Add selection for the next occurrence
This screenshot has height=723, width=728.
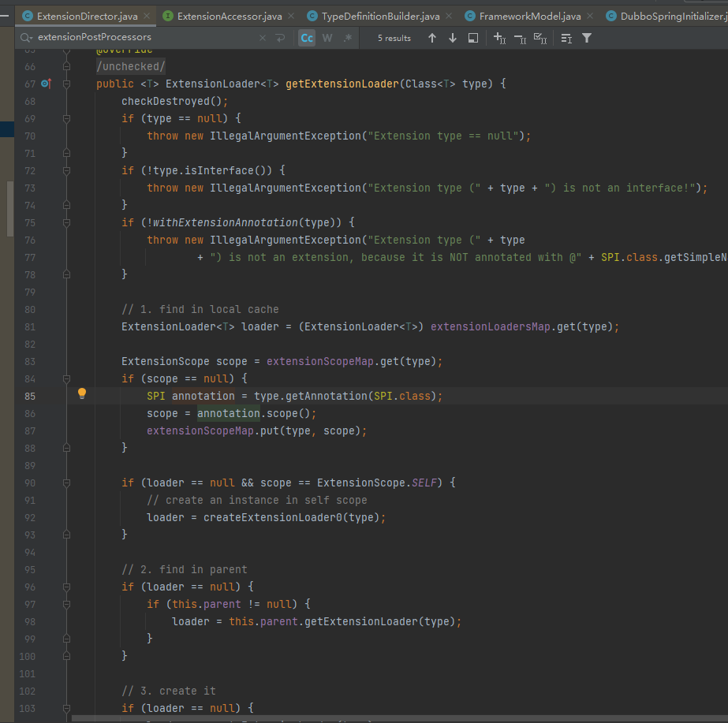click(499, 38)
